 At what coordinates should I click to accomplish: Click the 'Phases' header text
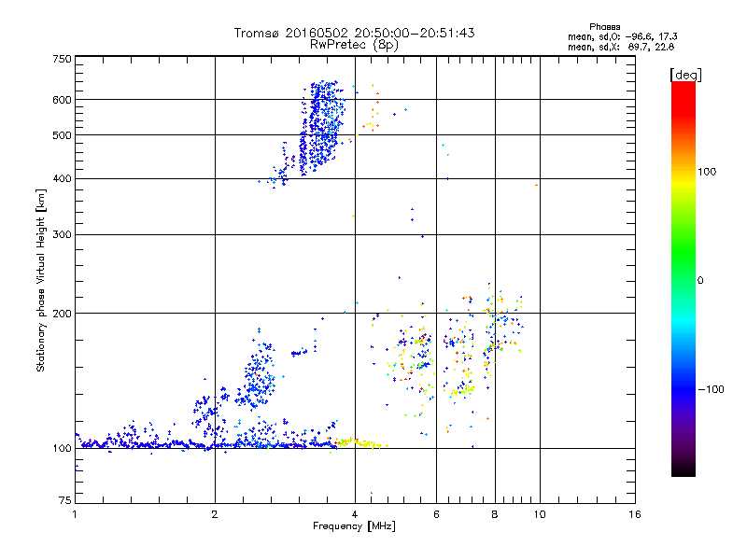coord(604,27)
